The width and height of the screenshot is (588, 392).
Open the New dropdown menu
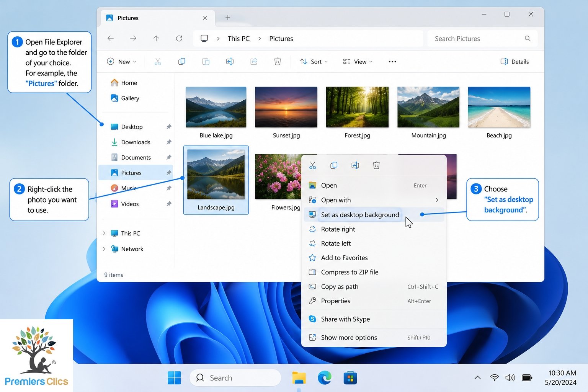pyautogui.click(x=121, y=62)
